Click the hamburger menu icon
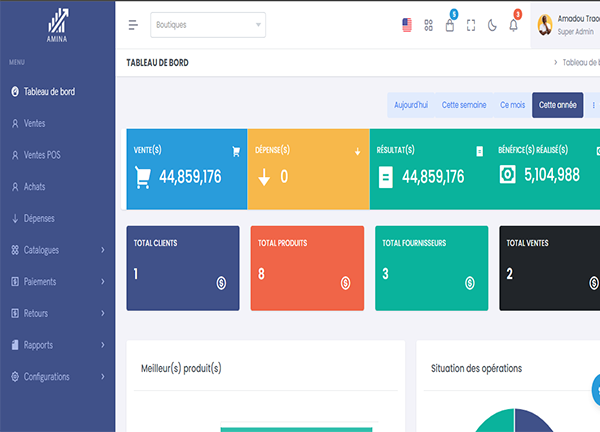Image resolution: width=600 pixels, height=432 pixels. (133, 25)
